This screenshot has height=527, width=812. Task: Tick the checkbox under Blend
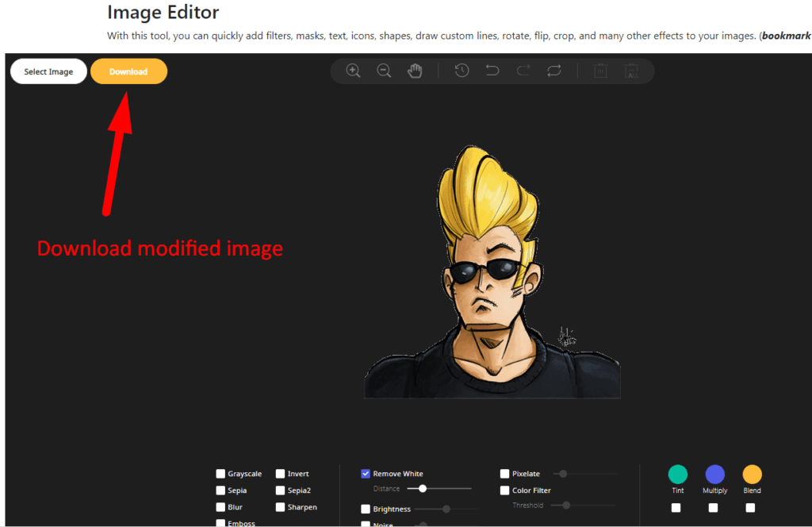pos(750,508)
